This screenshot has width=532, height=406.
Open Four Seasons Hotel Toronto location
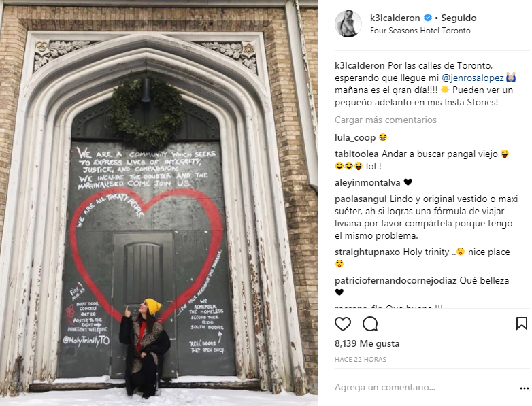point(420,31)
